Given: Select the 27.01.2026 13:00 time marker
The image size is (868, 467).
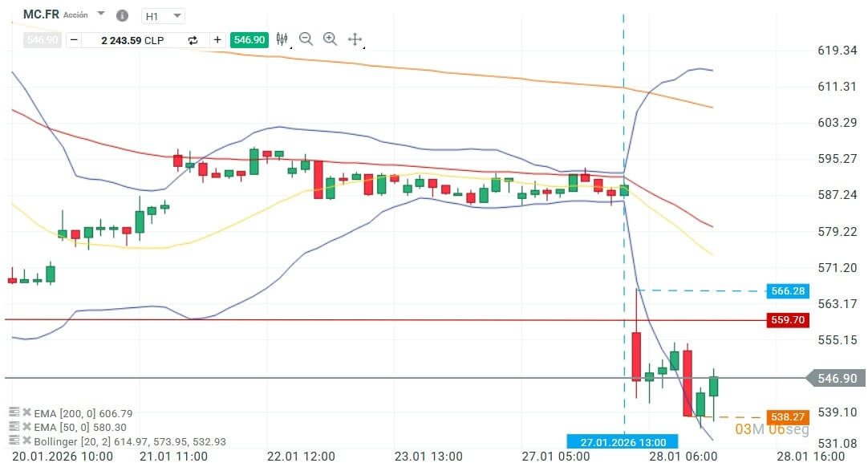Looking at the screenshot, I should click(623, 441).
